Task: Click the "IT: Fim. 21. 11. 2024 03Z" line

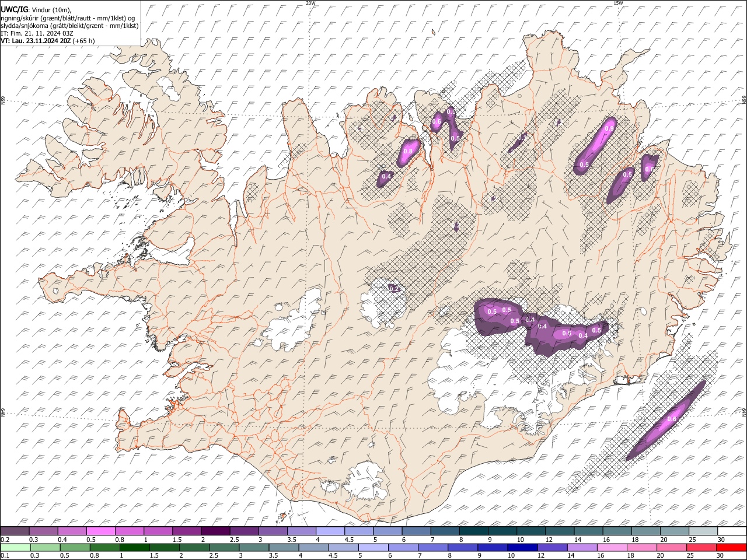Action: tap(37, 33)
